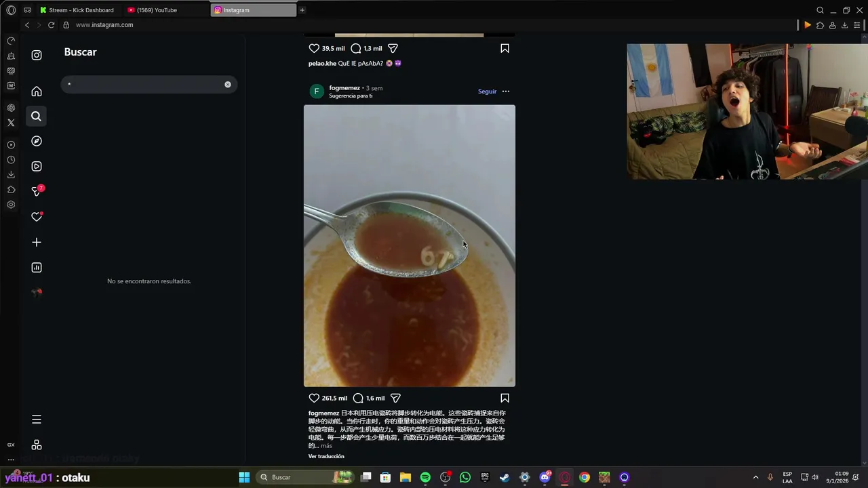Open the X (Twitter) sidebar panel
Viewport: 868px width, 488px height.
(11, 123)
